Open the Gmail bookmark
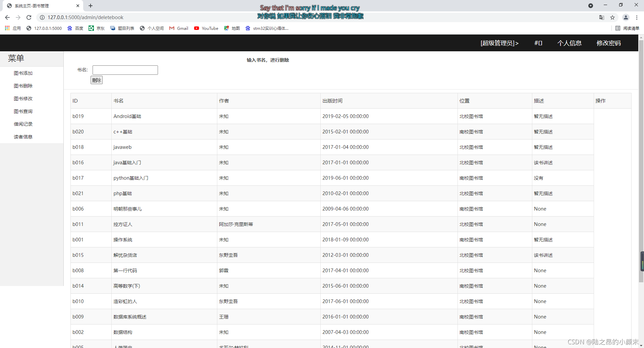 179,28
